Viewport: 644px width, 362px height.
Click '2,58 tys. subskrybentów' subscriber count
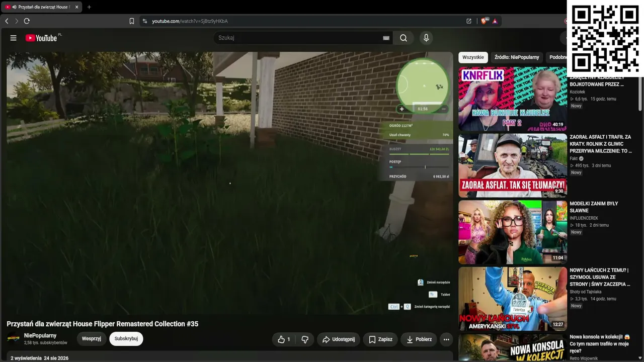point(45,343)
